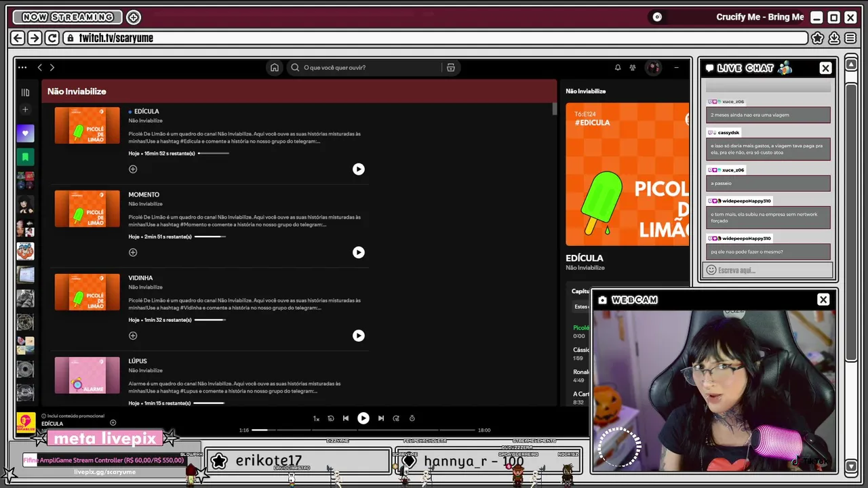Screen dimensions: 868x488
Task: Jump to the chapter at 8:32
Action: pyautogui.click(x=581, y=398)
